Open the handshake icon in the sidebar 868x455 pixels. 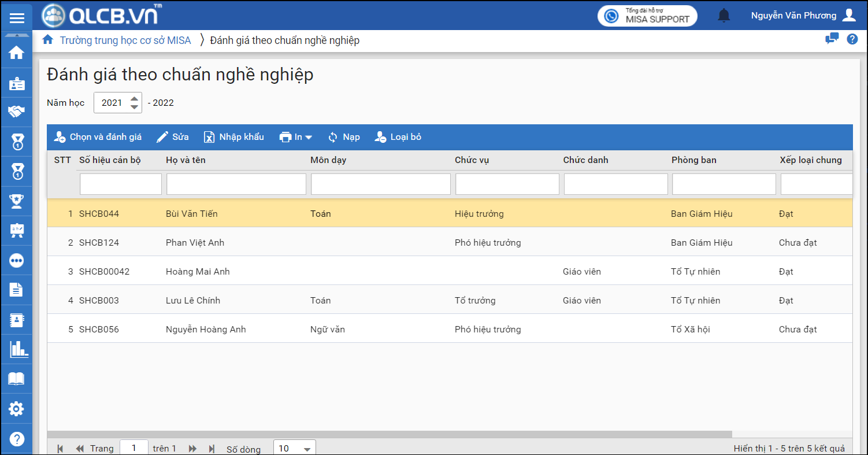tap(17, 112)
